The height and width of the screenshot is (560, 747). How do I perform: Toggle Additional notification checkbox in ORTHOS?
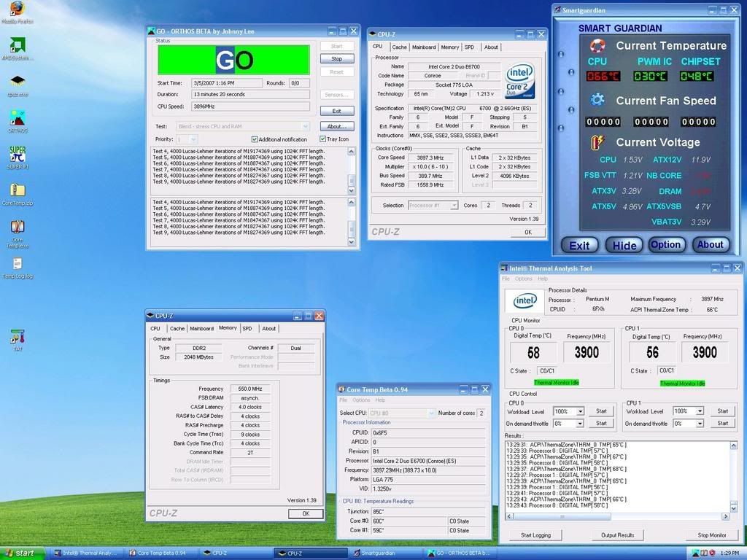pyautogui.click(x=255, y=139)
